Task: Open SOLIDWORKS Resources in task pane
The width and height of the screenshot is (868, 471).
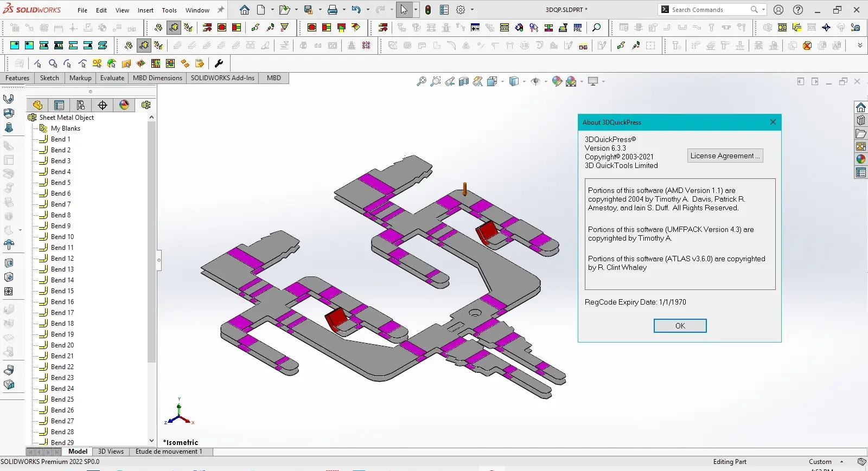Action: pyautogui.click(x=861, y=107)
